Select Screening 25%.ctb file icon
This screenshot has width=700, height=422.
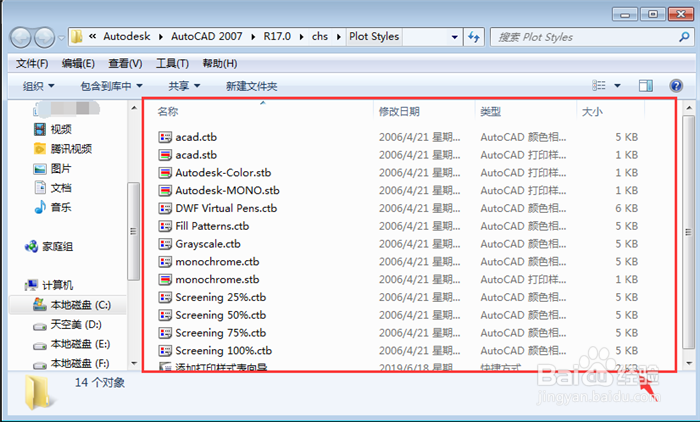click(x=165, y=297)
